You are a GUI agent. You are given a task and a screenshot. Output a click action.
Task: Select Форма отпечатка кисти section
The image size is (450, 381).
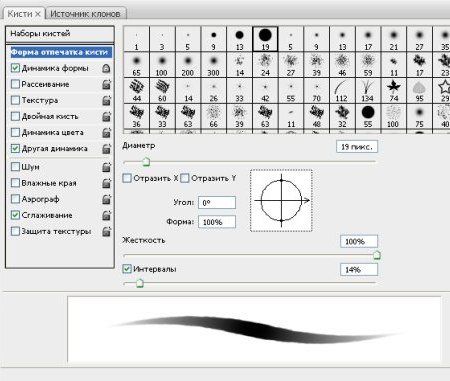pos(60,52)
